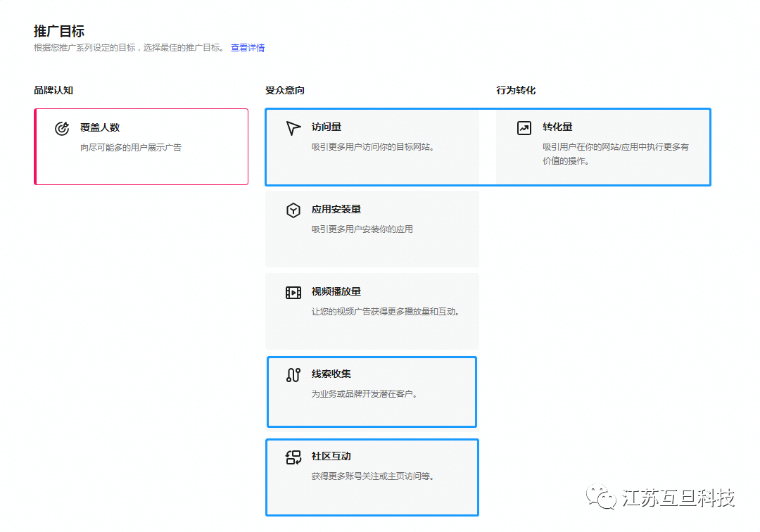Viewport: 760px width, 532px height.
Task: Click the 品牌认知 column heading
Action: (x=53, y=91)
